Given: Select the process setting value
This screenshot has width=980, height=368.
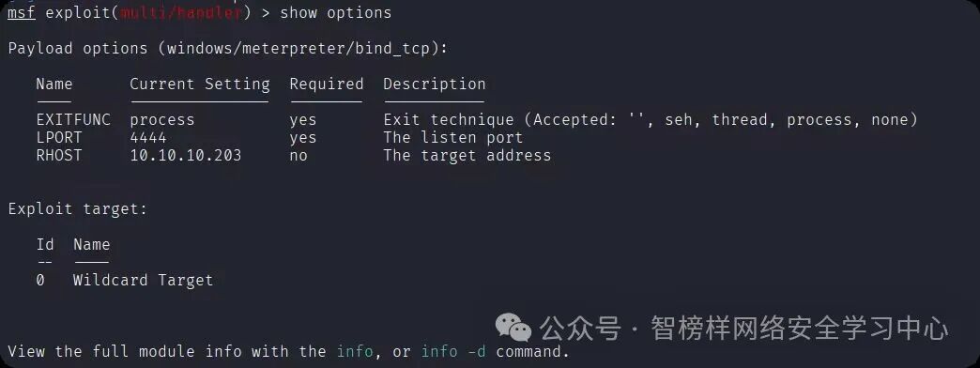Looking at the screenshot, I should click(162, 119).
